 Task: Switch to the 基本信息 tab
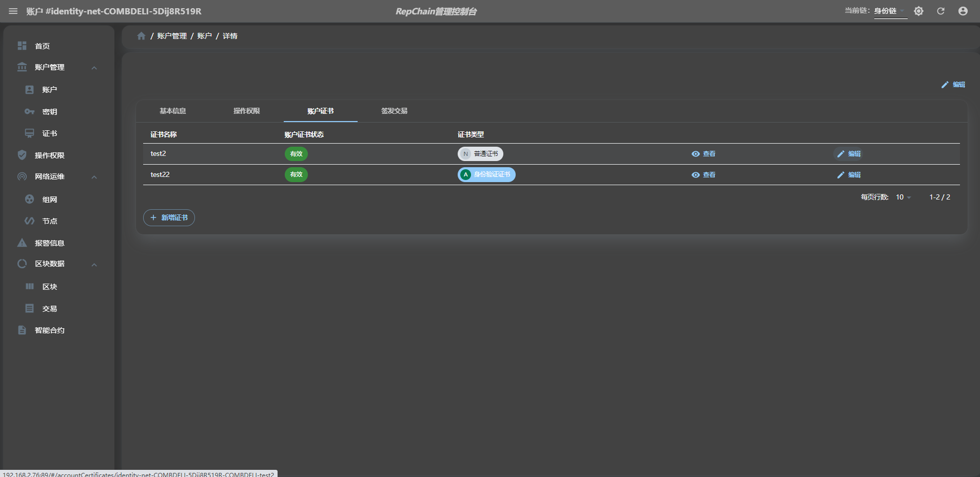(x=173, y=111)
